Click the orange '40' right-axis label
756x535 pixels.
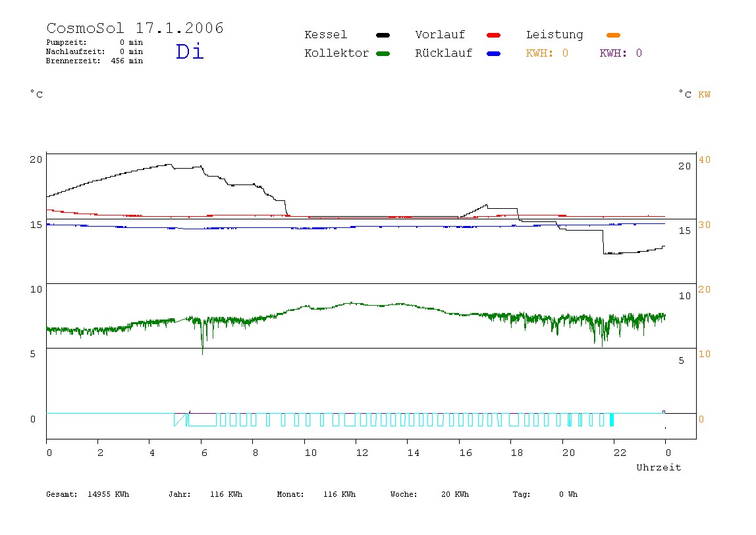pyautogui.click(x=705, y=159)
